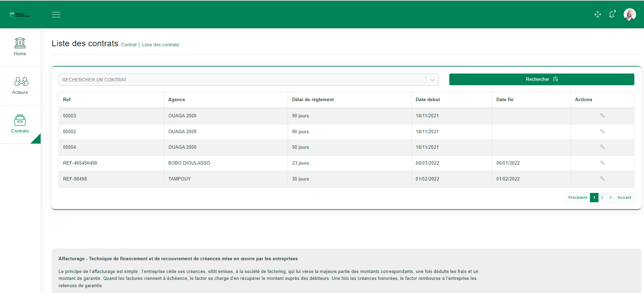Click action icon for contract 00002

click(x=602, y=131)
